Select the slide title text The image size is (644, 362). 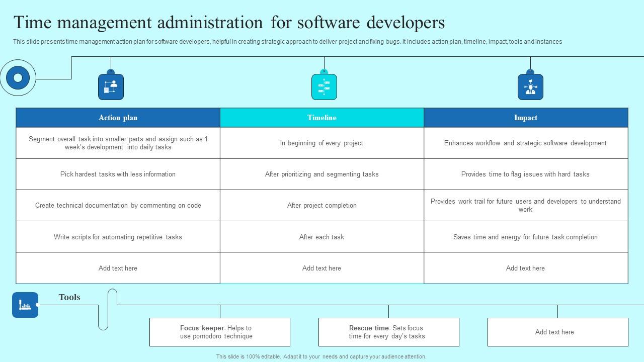[x=230, y=23]
